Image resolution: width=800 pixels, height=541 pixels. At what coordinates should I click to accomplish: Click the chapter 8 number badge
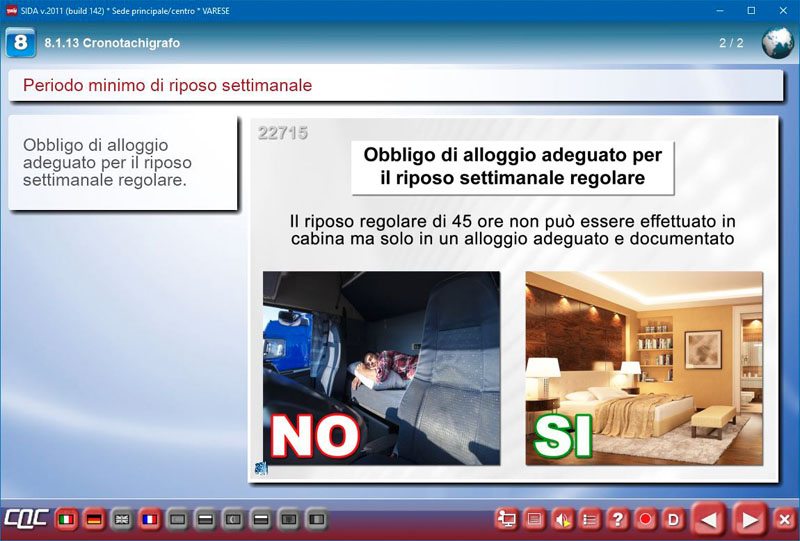click(x=20, y=43)
